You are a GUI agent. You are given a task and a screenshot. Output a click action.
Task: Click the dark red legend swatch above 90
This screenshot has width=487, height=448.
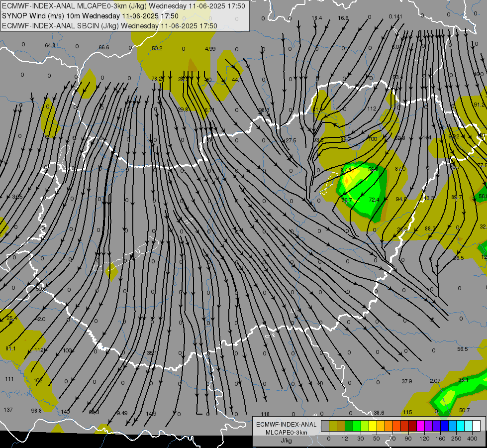pyautogui.click(x=412, y=426)
